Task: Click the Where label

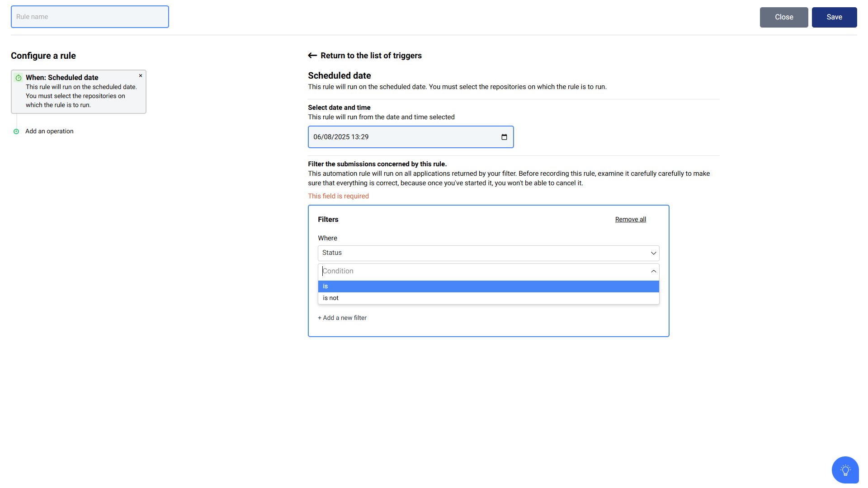Action: click(x=327, y=238)
